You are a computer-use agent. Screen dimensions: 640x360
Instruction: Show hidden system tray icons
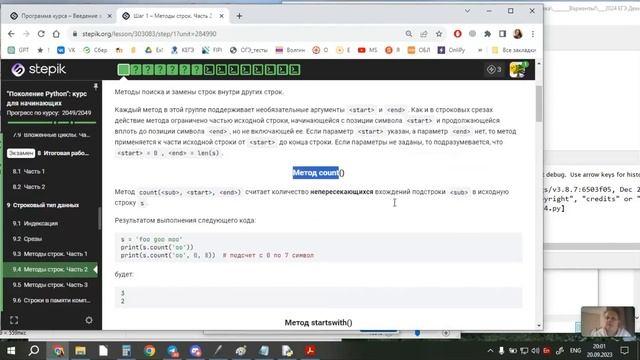pyautogui.click(x=490, y=351)
